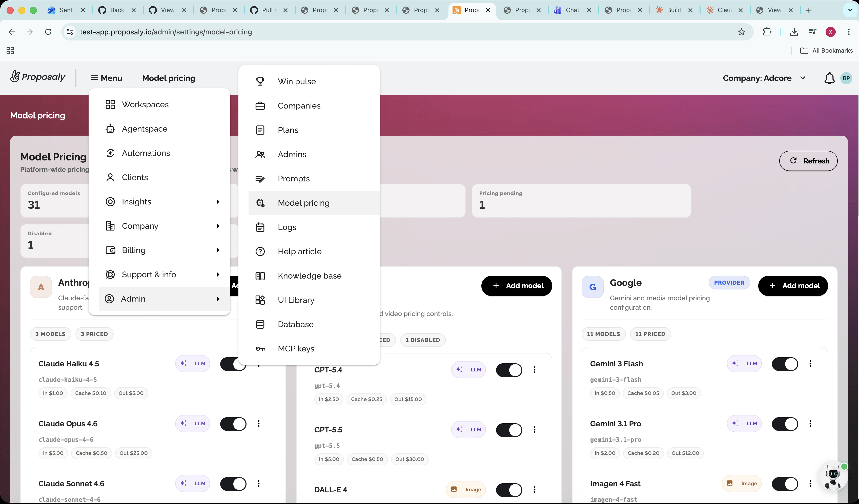Click the Clients person icon
The image size is (859, 504).
(110, 178)
